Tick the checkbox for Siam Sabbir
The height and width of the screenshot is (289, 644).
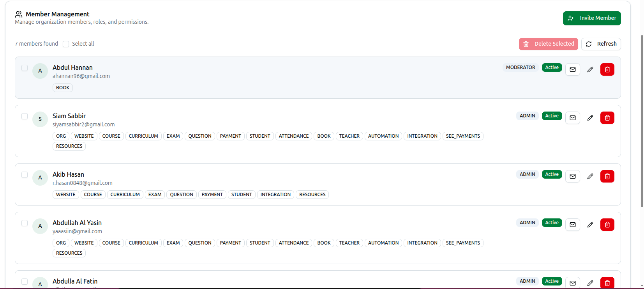(x=25, y=116)
